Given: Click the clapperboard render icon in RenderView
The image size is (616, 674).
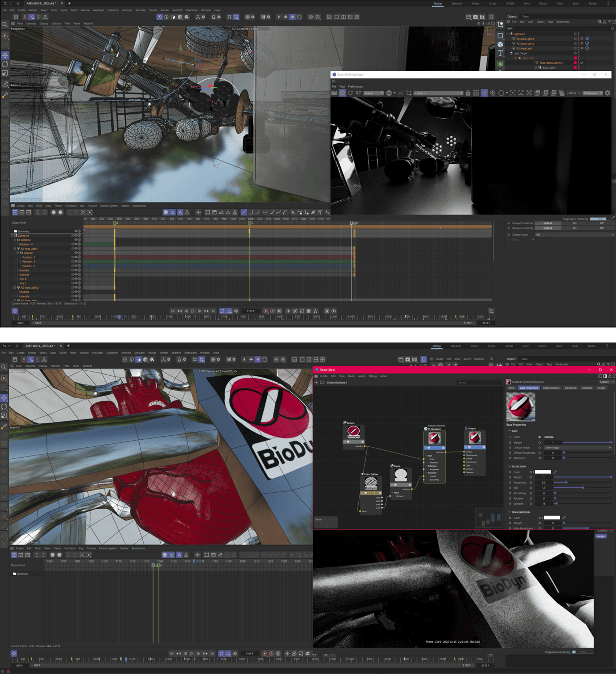Looking at the screenshot, I should [x=334, y=93].
